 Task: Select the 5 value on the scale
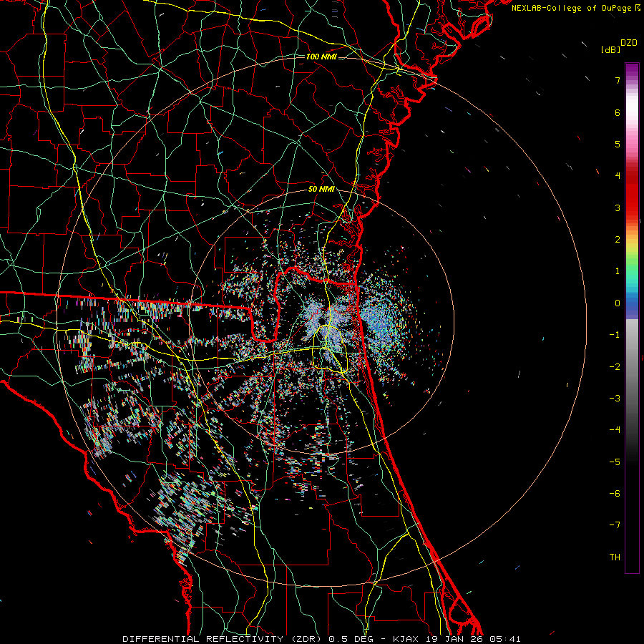pyautogui.click(x=618, y=144)
